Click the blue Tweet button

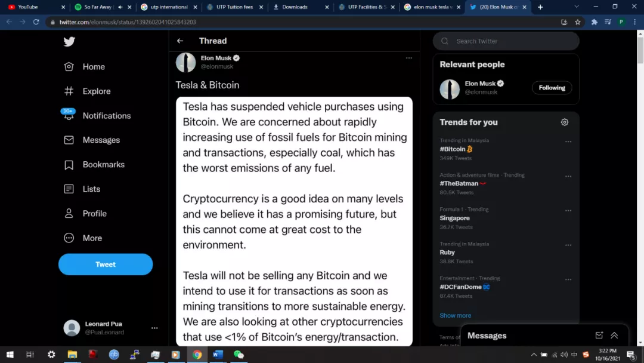pos(106,264)
